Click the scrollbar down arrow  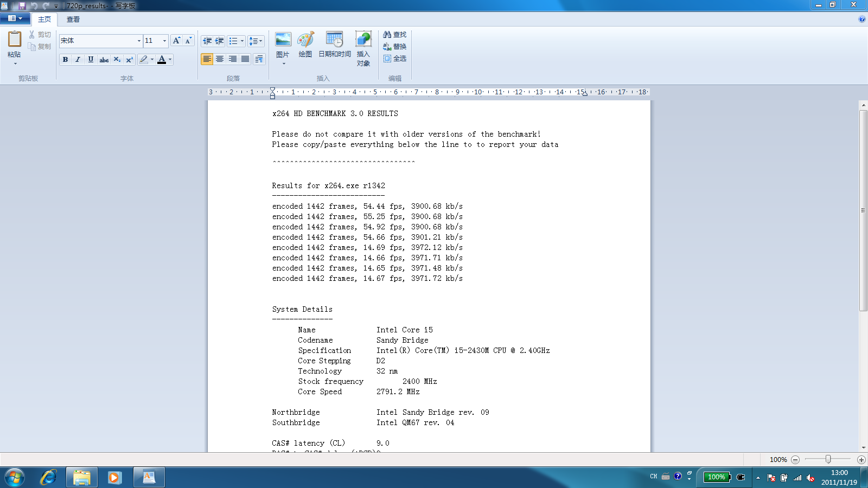point(863,448)
